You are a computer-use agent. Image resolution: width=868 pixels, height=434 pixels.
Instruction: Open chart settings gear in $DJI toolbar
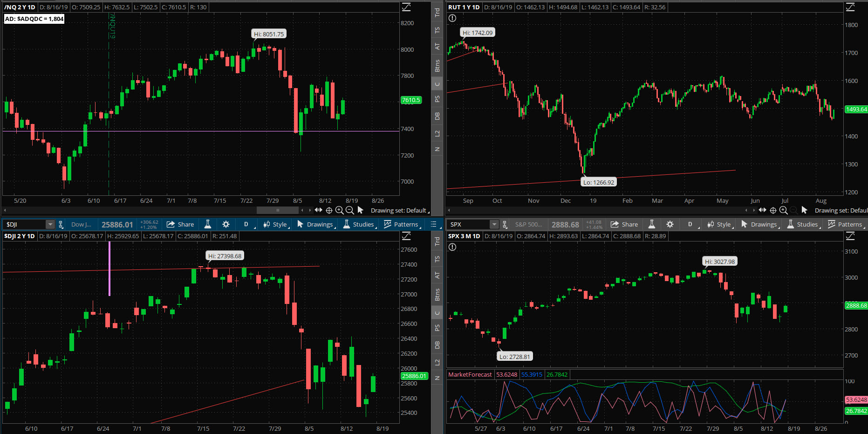point(226,224)
